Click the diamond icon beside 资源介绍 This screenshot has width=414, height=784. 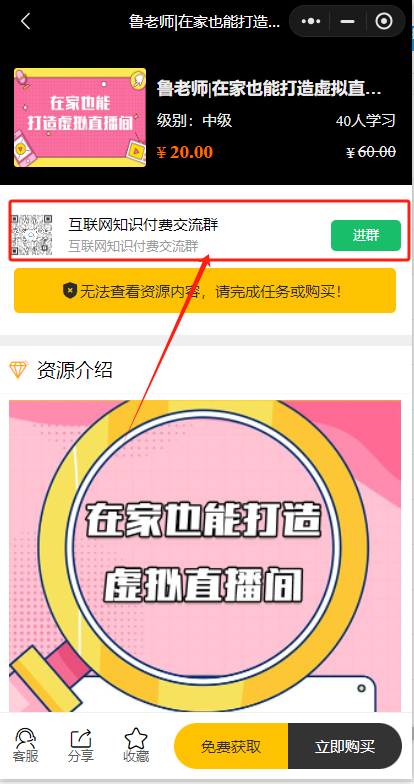(x=18, y=370)
